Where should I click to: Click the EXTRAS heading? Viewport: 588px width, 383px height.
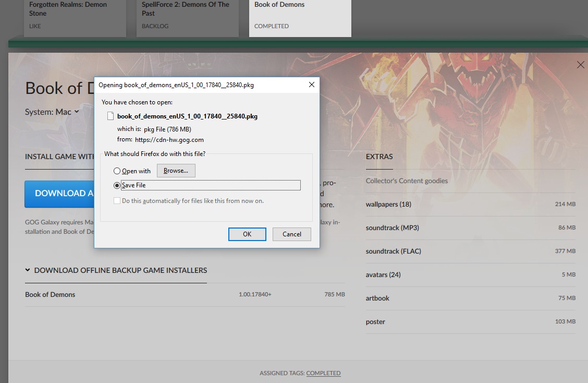pos(379,157)
